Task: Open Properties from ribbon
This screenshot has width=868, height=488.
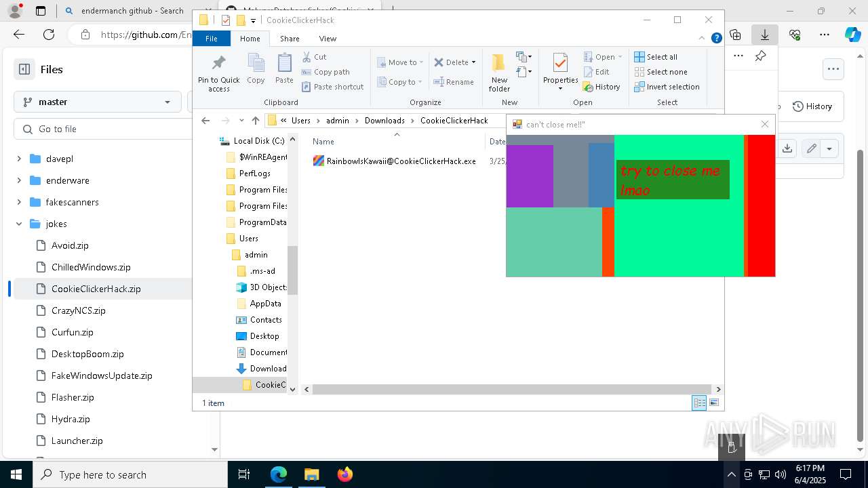Action: tap(560, 72)
